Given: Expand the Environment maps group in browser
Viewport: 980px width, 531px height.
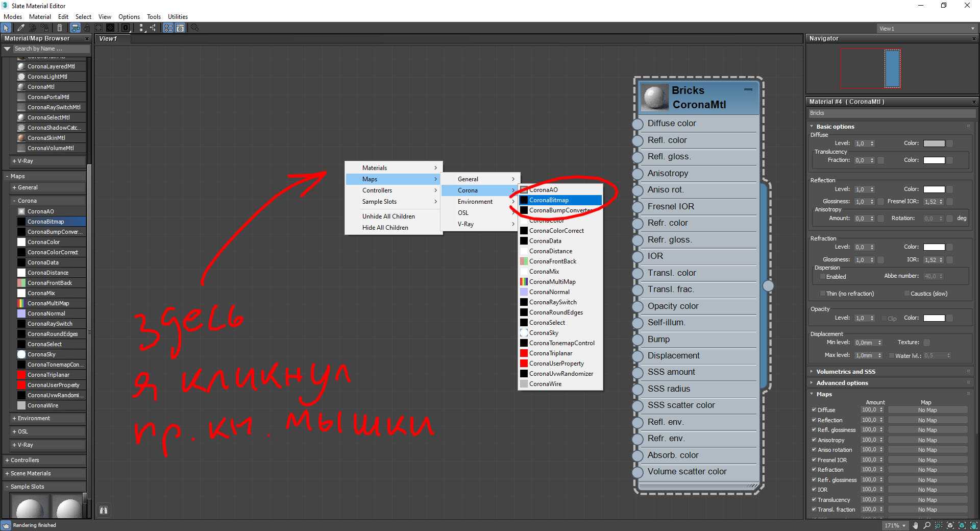Looking at the screenshot, I should coord(34,418).
